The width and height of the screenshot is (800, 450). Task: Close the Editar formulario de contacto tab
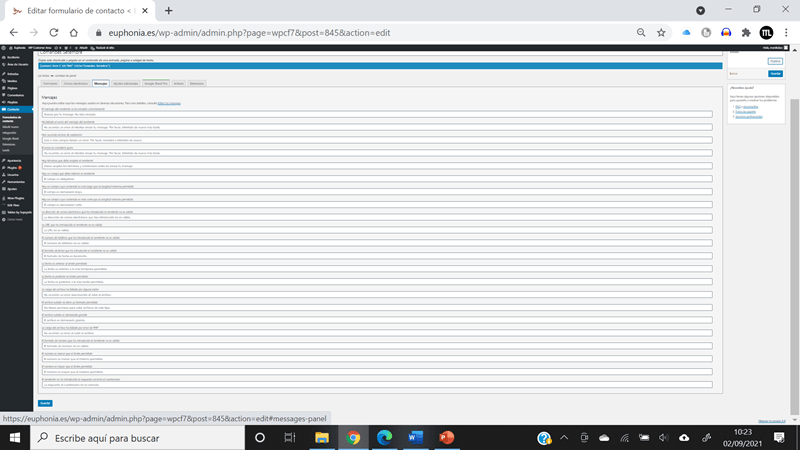[x=145, y=10]
